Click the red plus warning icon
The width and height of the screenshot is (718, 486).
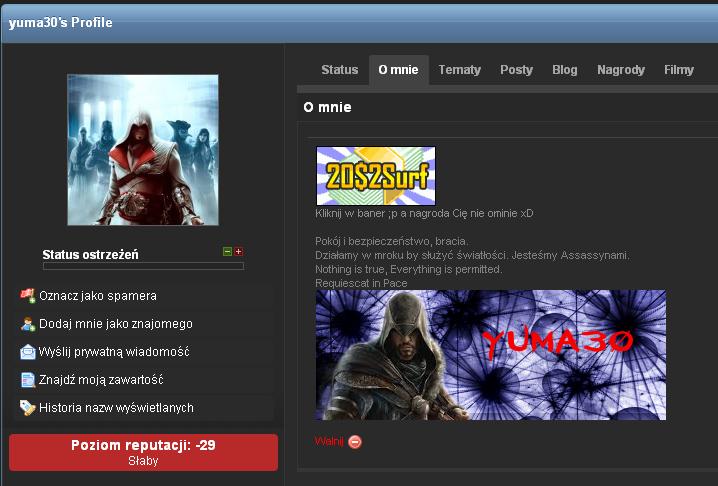(239, 251)
